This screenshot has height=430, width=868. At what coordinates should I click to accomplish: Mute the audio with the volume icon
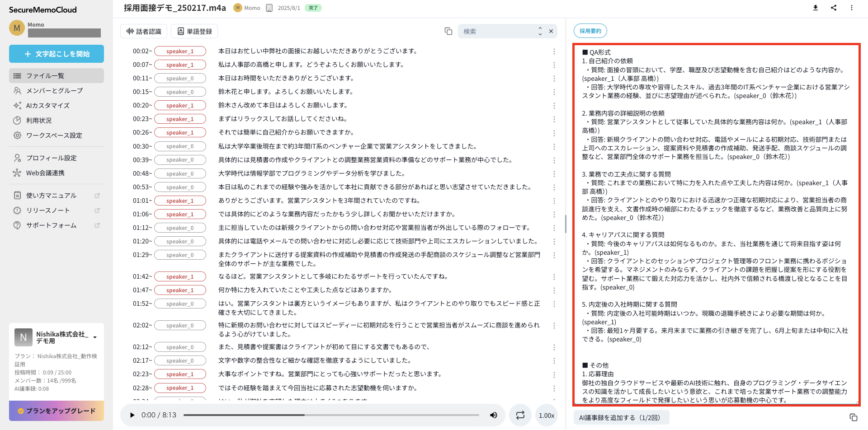click(493, 415)
